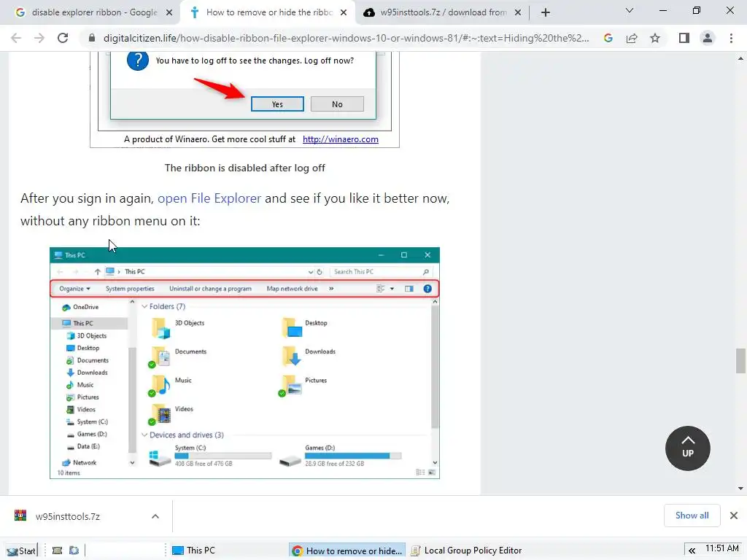Open the Start menu
Screen dimensions: 747x560
[x=21, y=551]
